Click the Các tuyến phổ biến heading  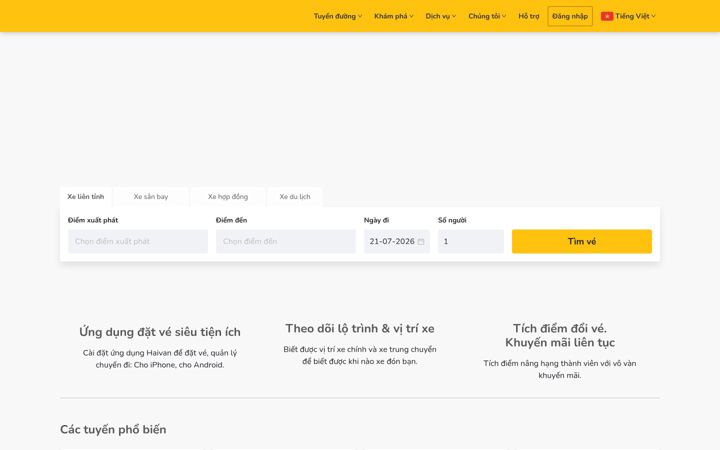113,429
